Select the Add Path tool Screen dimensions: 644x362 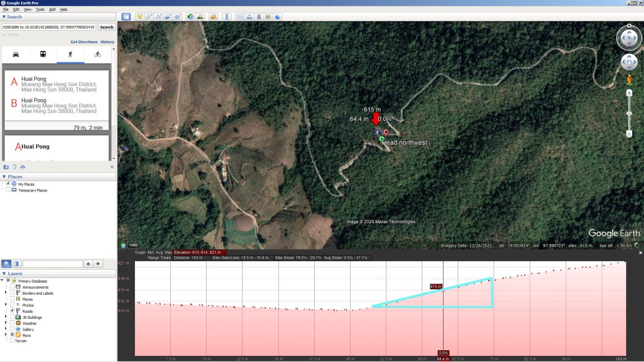click(157, 17)
